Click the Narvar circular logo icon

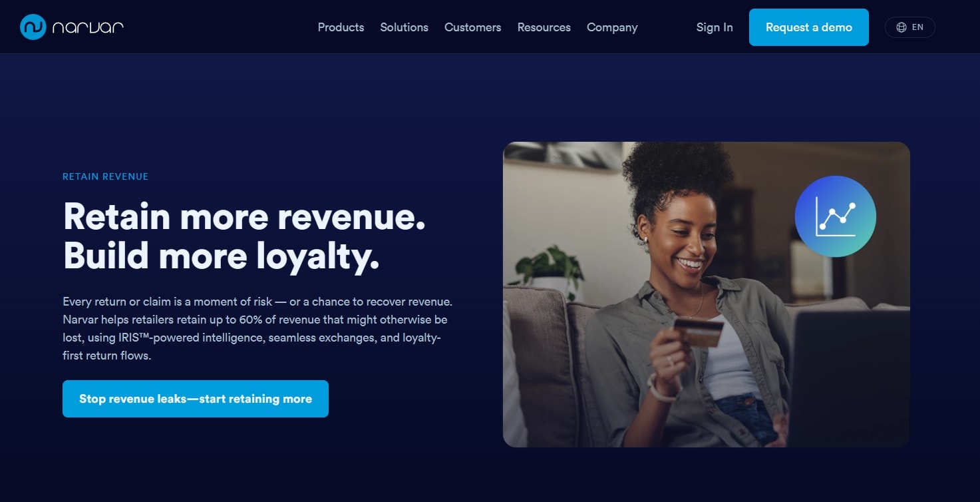tap(33, 27)
